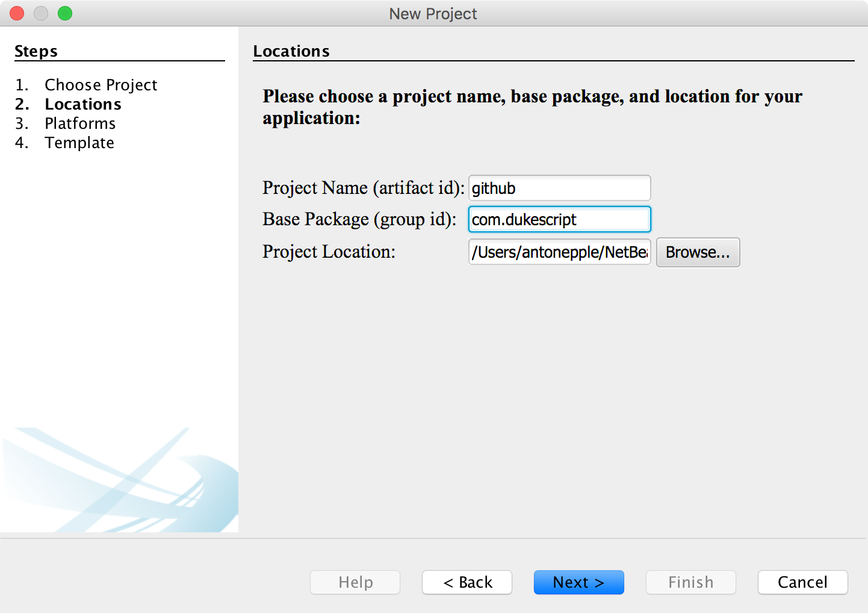Select the Choose Project step

tap(101, 85)
